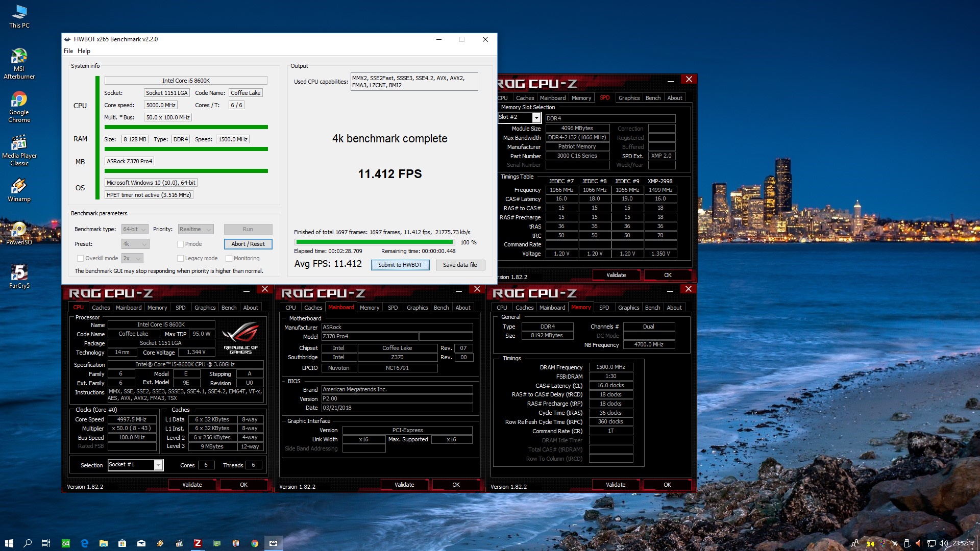This screenshot has width=980, height=551.
Task: Open Mail app from taskbar
Action: tap(141, 543)
